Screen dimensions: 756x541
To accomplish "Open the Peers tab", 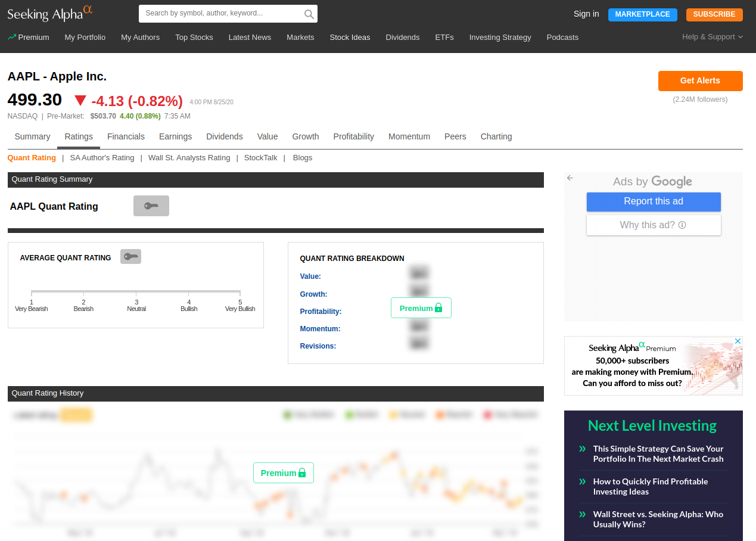I will [x=455, y=136].
